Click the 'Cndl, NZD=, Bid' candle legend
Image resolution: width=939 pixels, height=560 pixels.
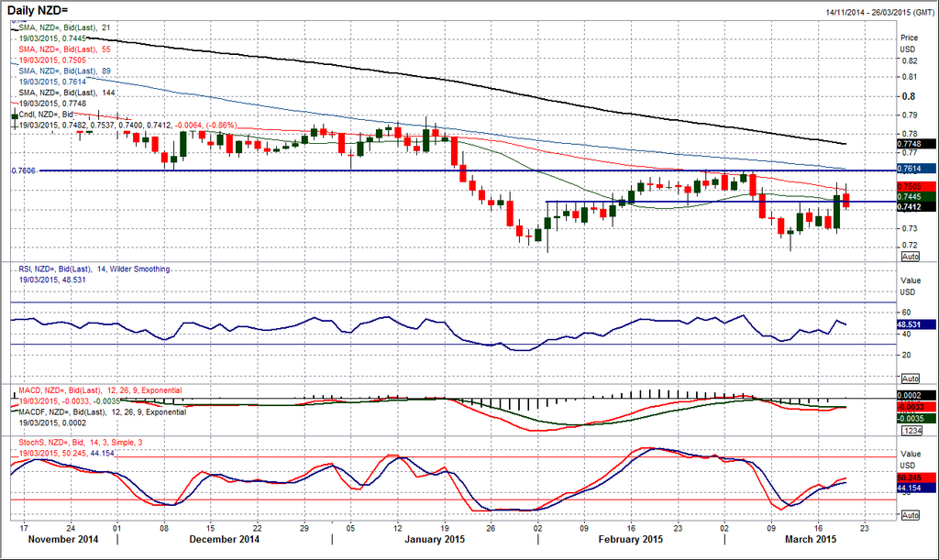tap(46, 115)
